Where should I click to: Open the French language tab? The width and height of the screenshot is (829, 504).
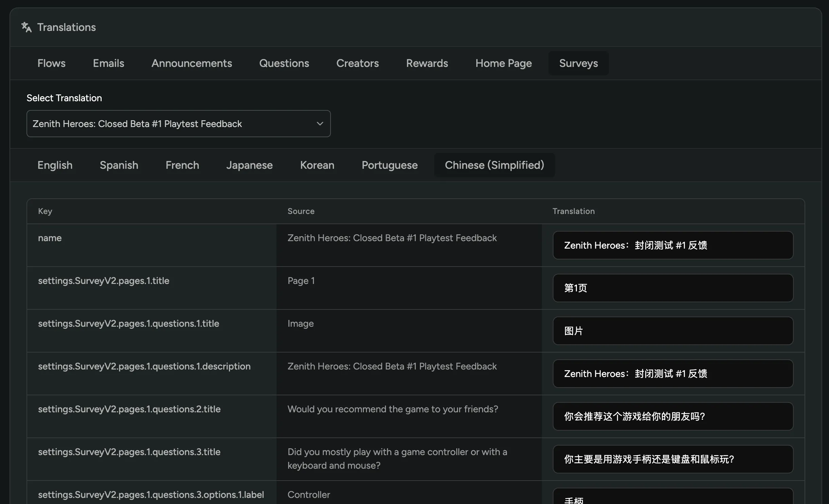click(x=182, y=165)
